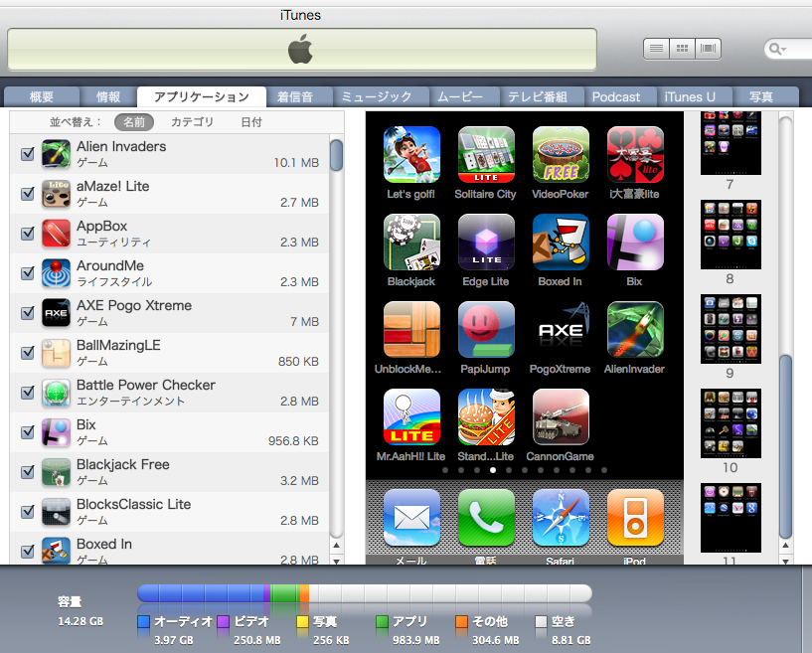Select the Mr.AahH!! Lite app icon

pyautogui.click(x=411, y=416)
